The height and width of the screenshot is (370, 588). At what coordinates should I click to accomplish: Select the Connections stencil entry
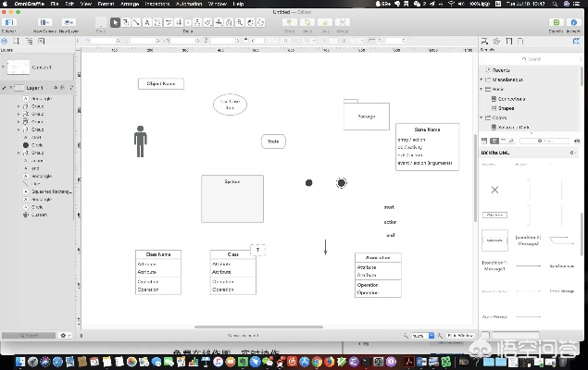[x=511, y=98]
